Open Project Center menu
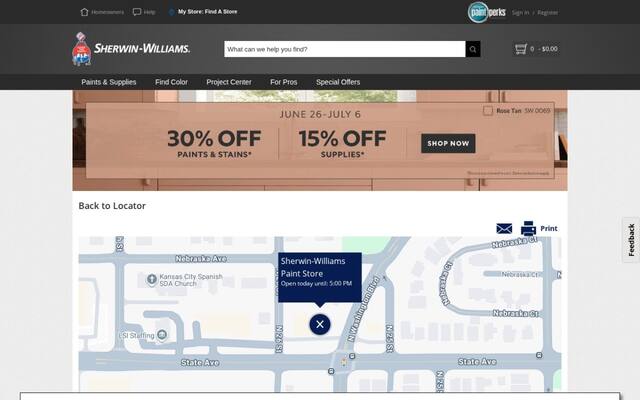Image resolution: width=640 pixels, height=400 pixels. click(x=229, y=82)
